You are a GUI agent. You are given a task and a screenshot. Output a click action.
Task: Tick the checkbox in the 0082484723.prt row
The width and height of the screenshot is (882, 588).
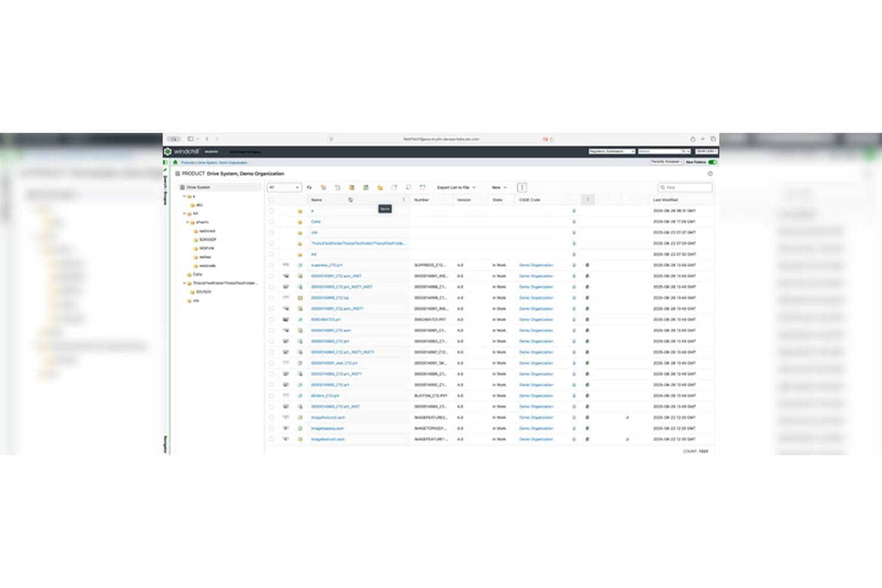click(272, 320)
